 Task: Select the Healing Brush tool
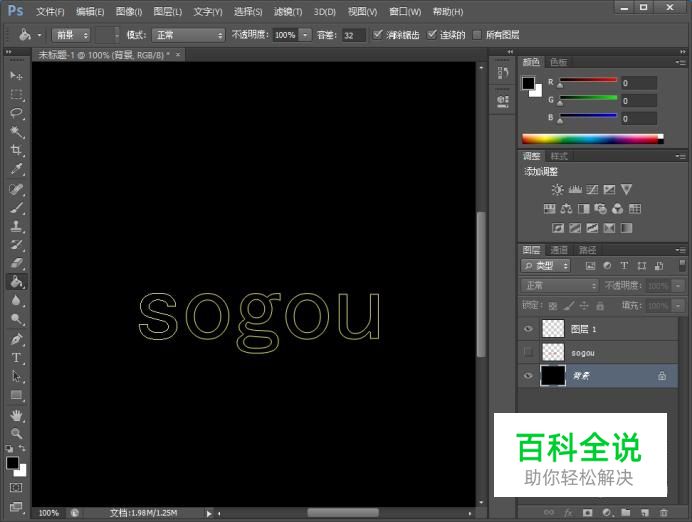tap(16, 189)
